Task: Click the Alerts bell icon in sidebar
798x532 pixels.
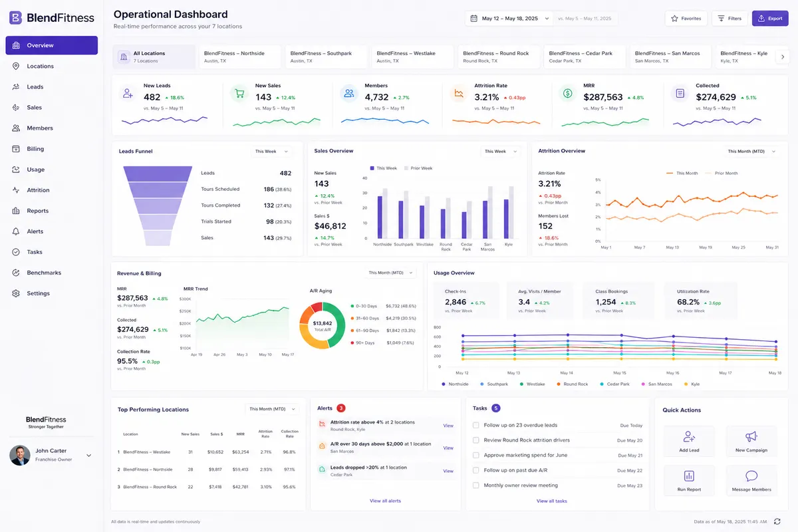Action: [x=16, y=231]
